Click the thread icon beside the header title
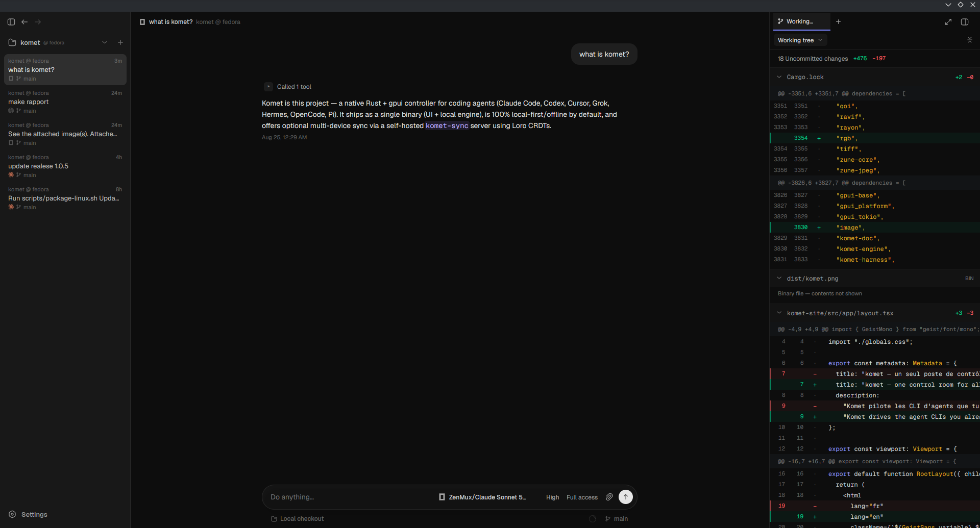 [x=142, y=22]
